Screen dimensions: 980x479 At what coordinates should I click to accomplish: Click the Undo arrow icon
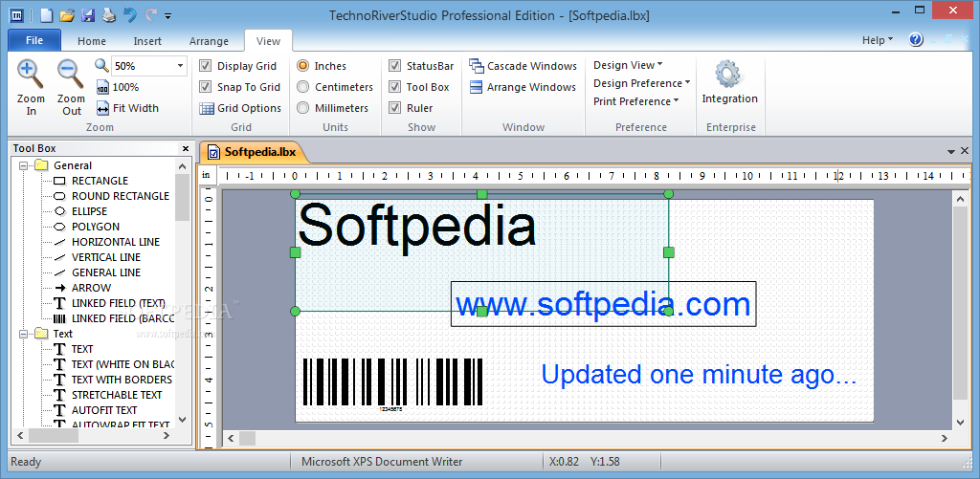(x=129, y=15)
